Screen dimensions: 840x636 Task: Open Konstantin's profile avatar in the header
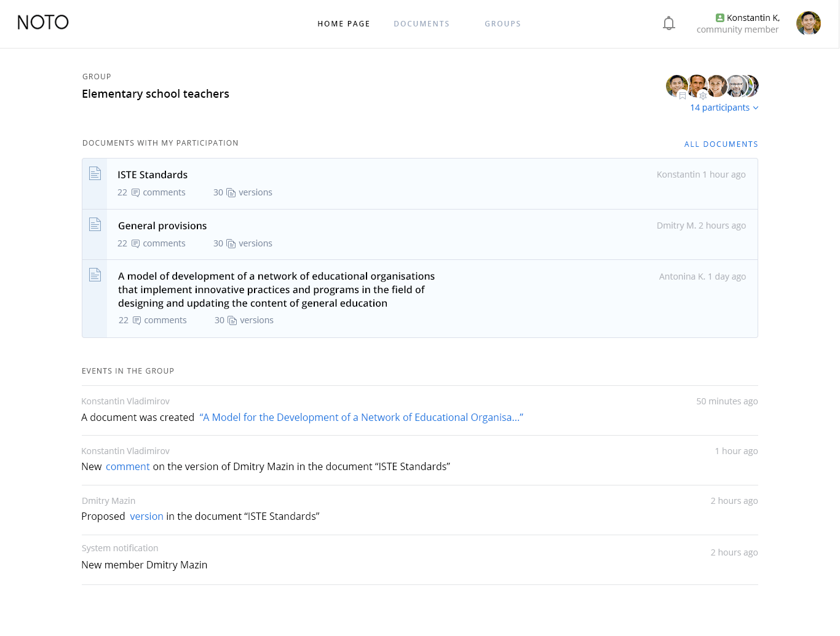(808, 23)
